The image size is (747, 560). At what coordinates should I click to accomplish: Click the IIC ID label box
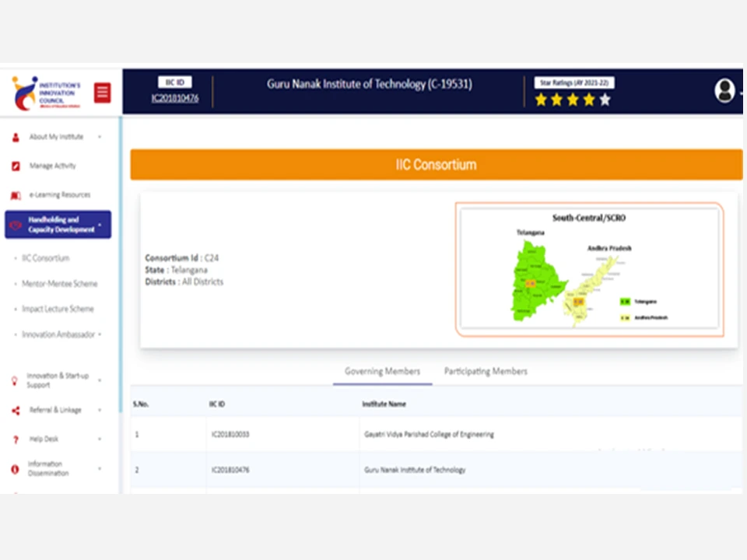click(x=175, y=82)
